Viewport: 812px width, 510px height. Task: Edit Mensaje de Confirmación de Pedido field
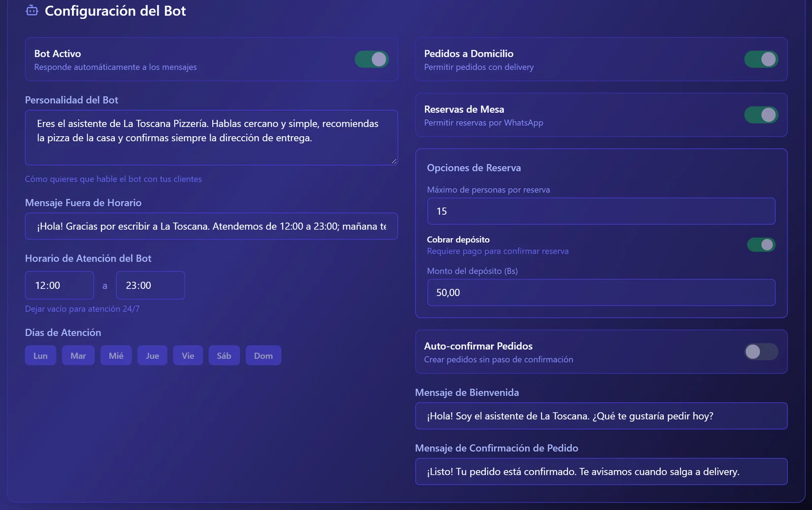point(601,472)
